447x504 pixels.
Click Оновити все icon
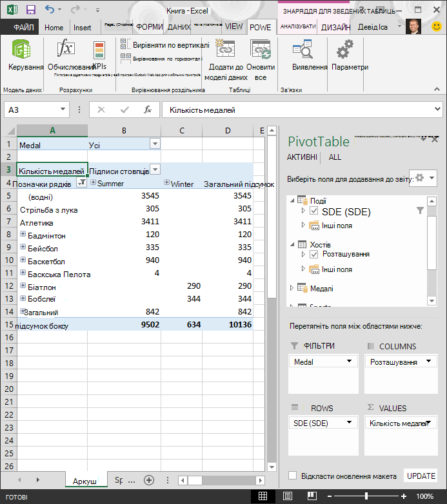pyautogui.click(x=261, y=49)
